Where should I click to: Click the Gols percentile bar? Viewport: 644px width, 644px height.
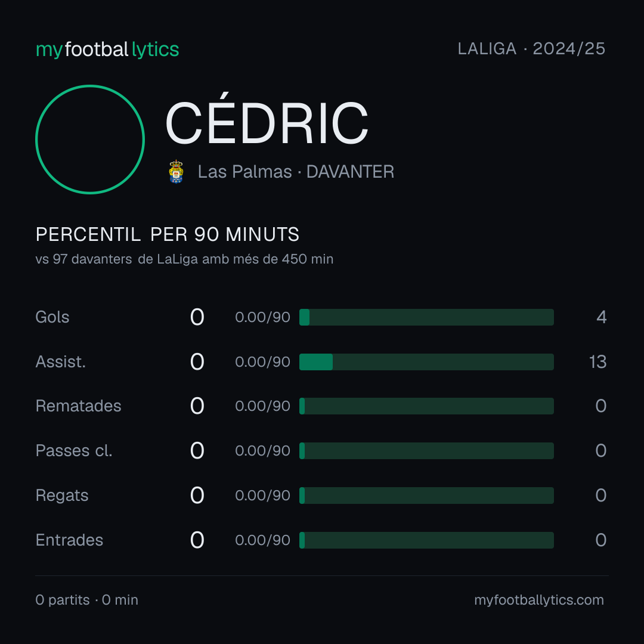426,317
